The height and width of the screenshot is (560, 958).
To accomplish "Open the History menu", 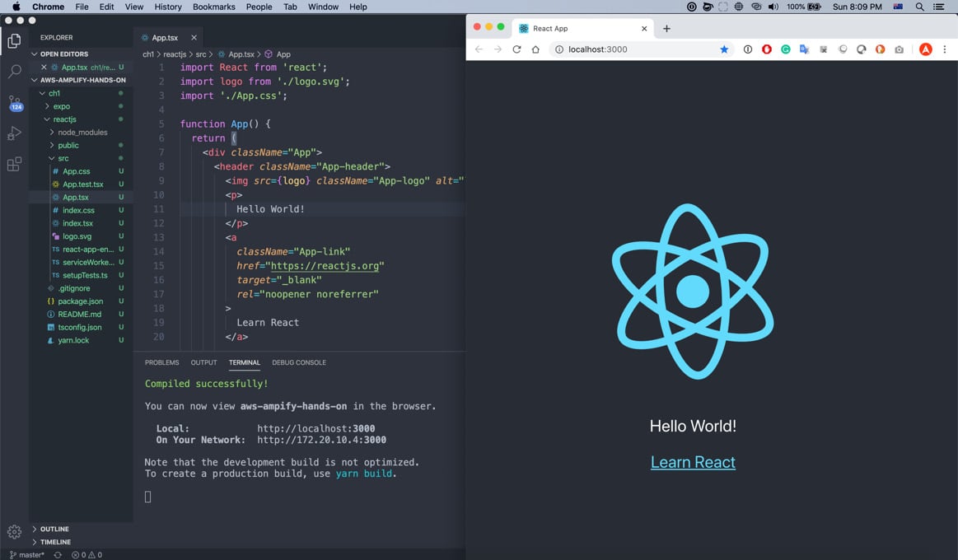I will (x=168, y=7).
